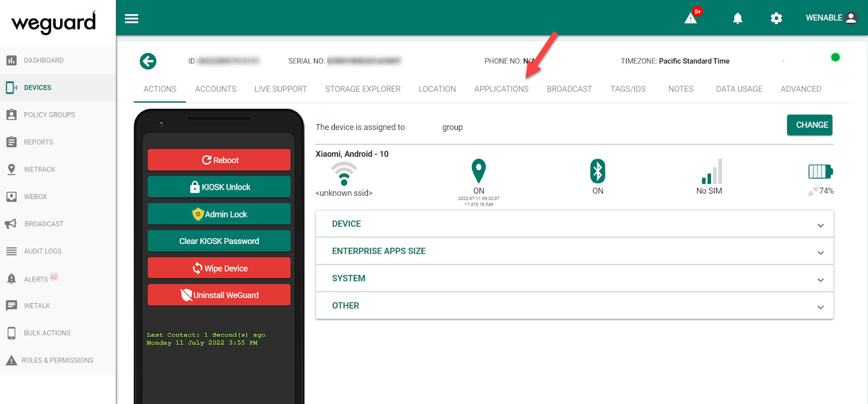The image size is (868, 404).
Task: Switch to the TAGS/IDS tab
Action: (x=628, y=89)
